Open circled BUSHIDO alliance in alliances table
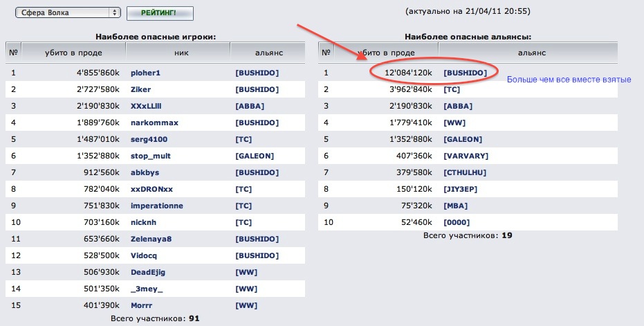 click(x=465, y=73)
